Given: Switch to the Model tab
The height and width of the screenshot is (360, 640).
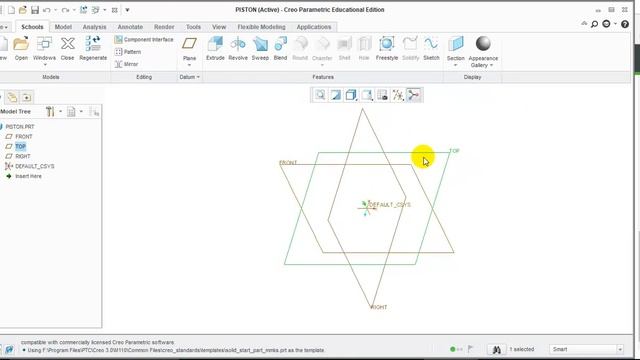Looking at the screenshot, I should [x=63, y=27].
